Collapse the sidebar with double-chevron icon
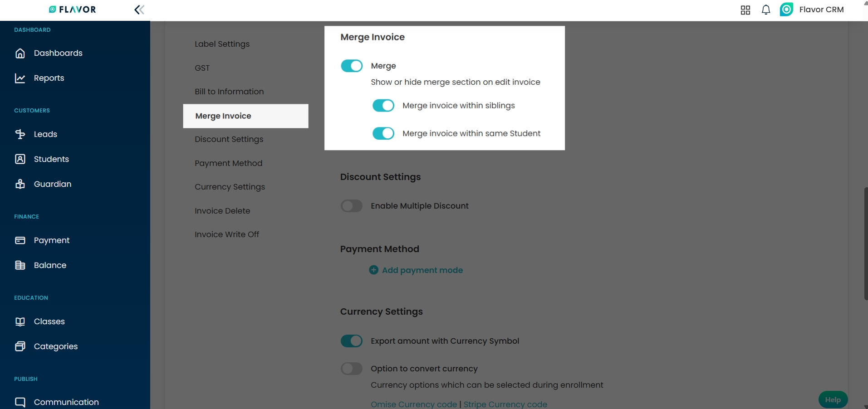The image size is (868, 409). pyautogui.click(x=139, y=10)
